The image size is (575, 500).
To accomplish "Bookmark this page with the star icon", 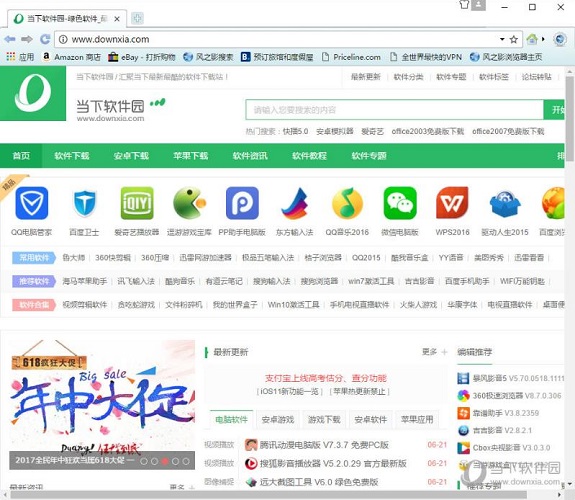I will click(514, 39).
